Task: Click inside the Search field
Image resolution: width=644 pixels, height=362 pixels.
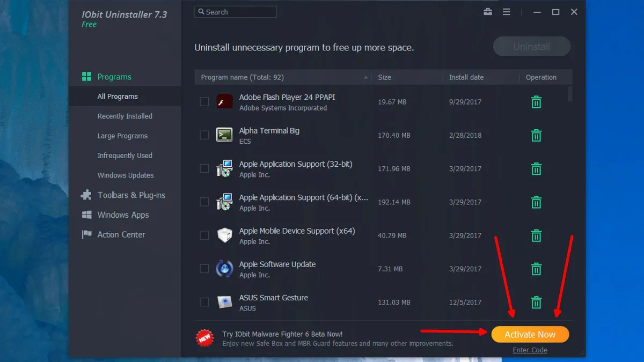Action: click(236, 12)
